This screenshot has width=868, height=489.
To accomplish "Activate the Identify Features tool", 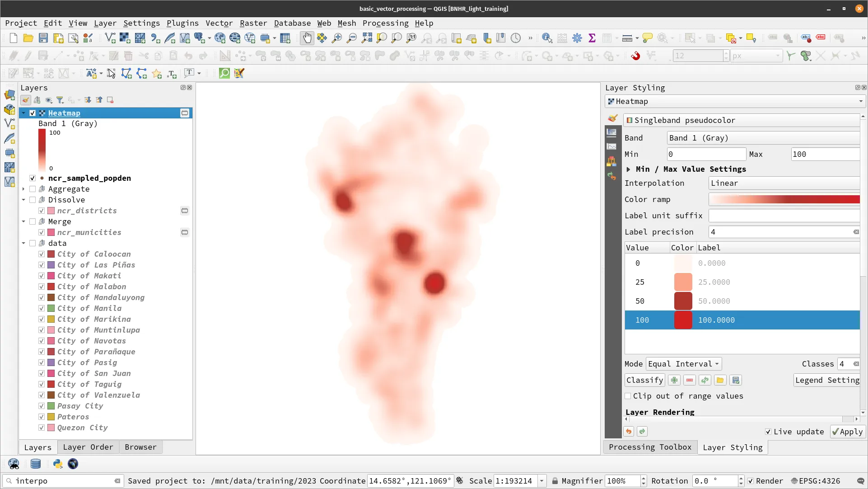I will click(x=546, y=38).
